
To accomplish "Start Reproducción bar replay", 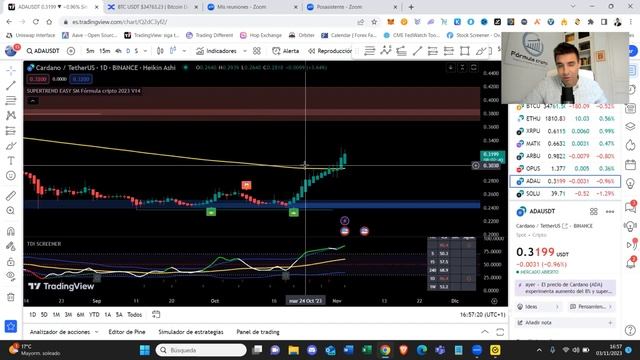I will [x=330, y=51].
